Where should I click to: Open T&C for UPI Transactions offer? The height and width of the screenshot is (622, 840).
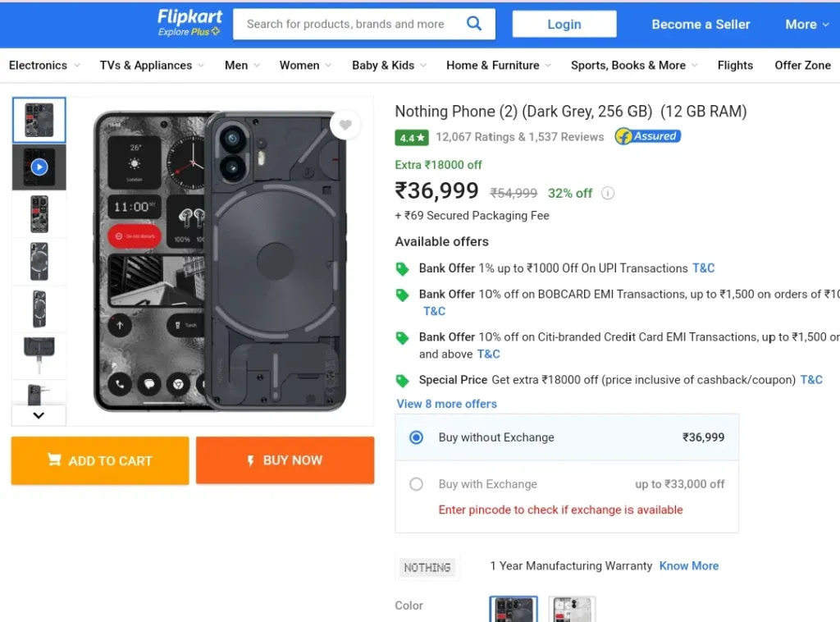(x=703, y=268)
